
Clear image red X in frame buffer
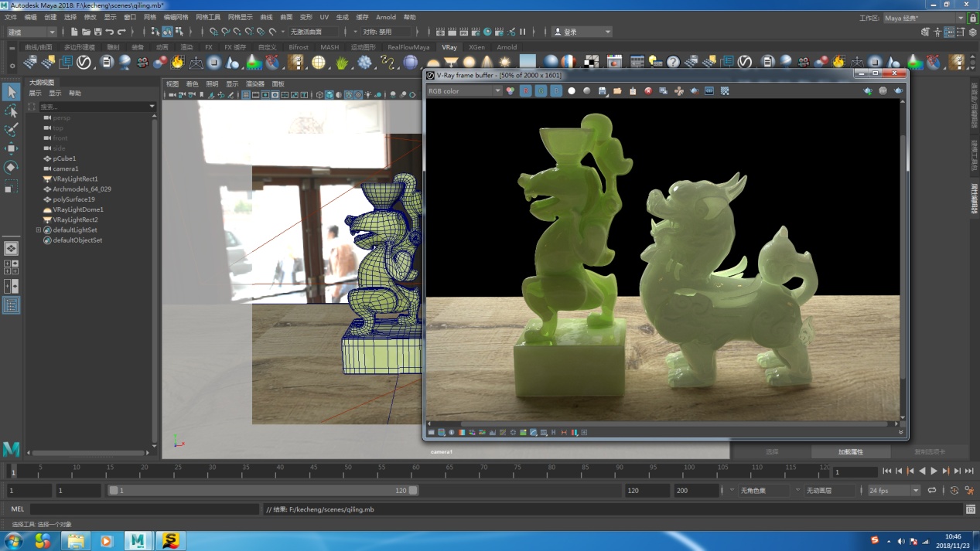click(648, 91)
